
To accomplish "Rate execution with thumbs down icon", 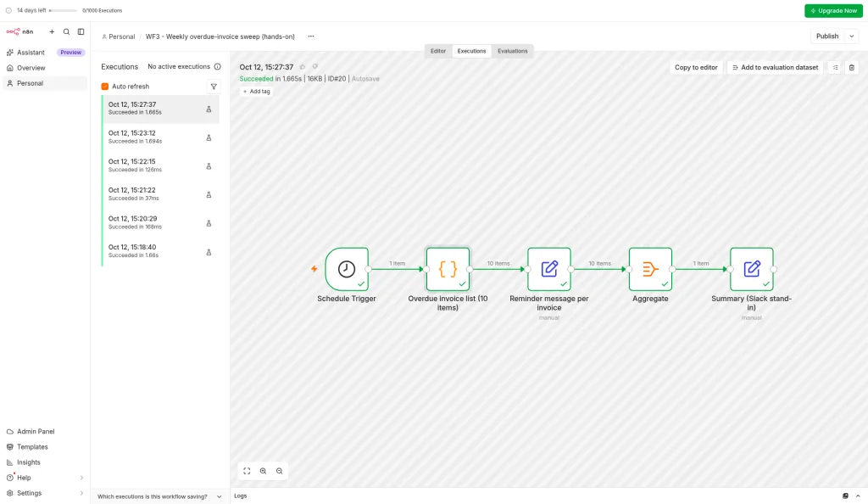I will point(315,67).
